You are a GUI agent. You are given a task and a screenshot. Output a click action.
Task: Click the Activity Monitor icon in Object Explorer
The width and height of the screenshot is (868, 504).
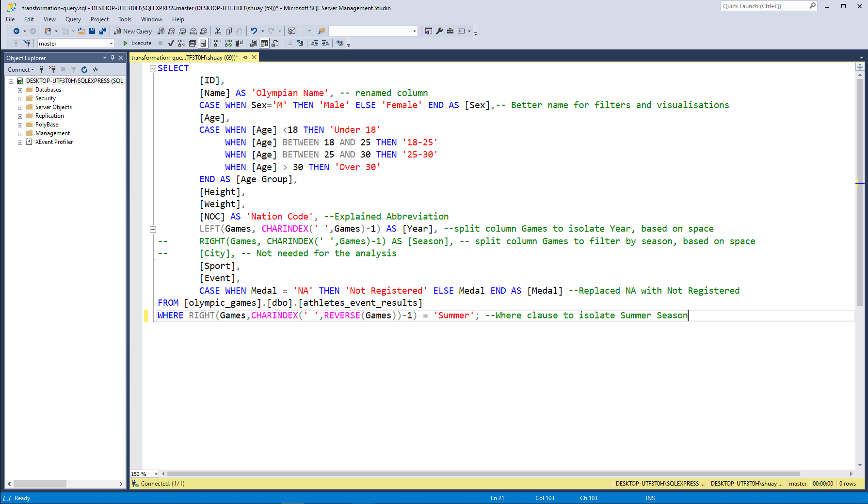tap(96, 69)
